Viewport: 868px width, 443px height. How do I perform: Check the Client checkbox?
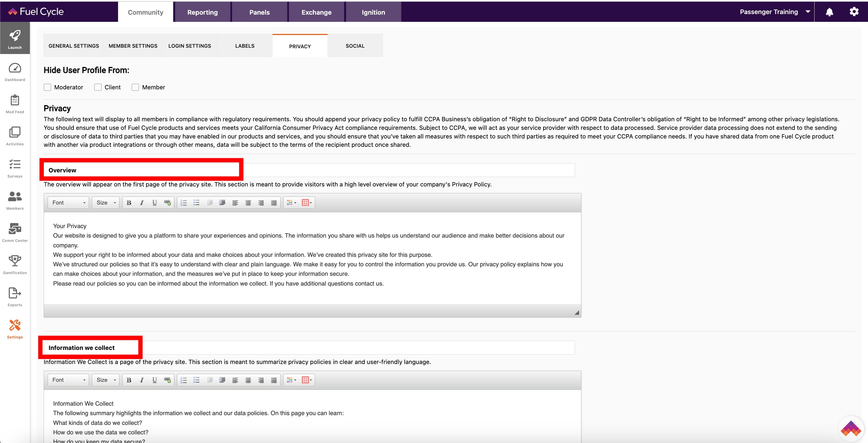98,87
